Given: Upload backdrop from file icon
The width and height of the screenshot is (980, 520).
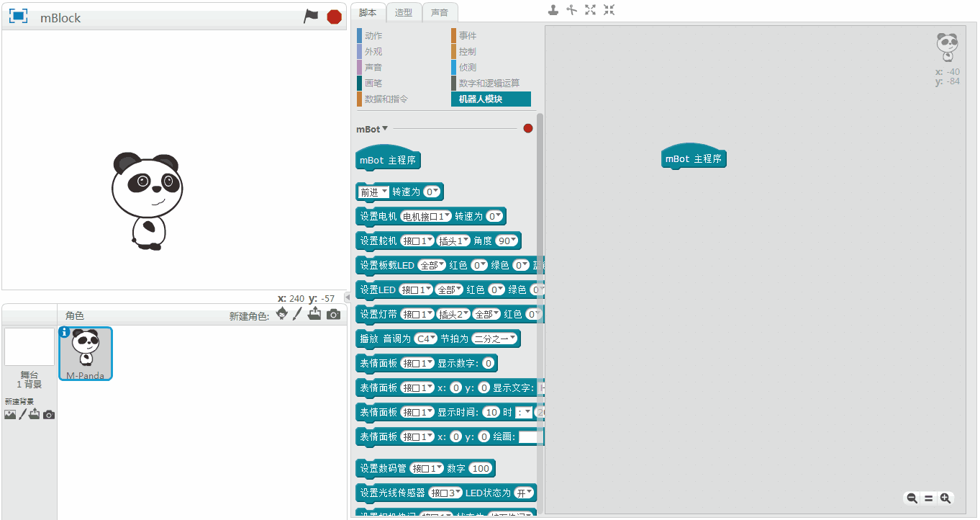Looking at the screenshot, I should (35, 414).
